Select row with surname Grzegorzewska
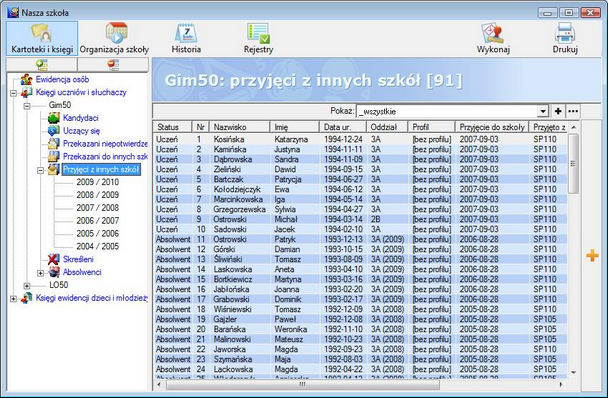The image size is (608, 398). pos(361,209)
